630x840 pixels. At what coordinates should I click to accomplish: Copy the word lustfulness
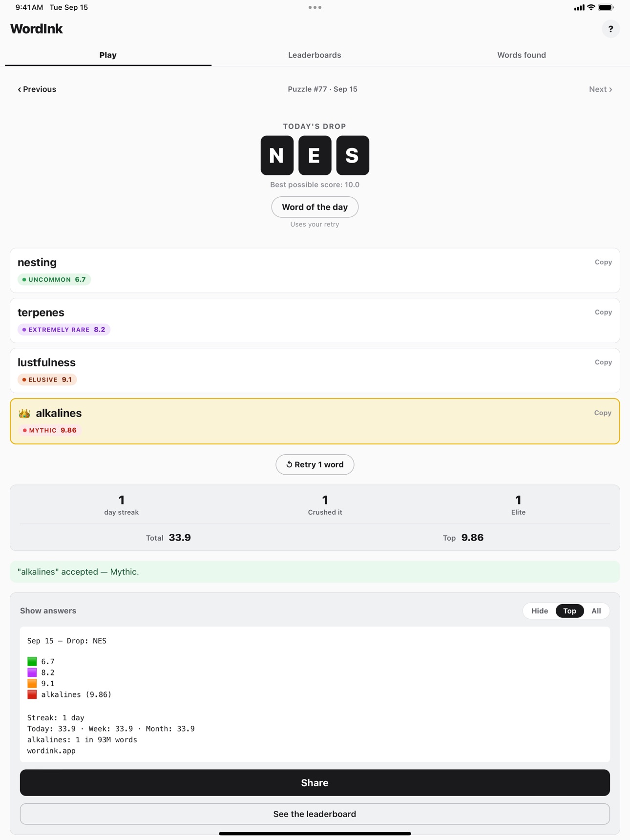click(x=603, y=362)
